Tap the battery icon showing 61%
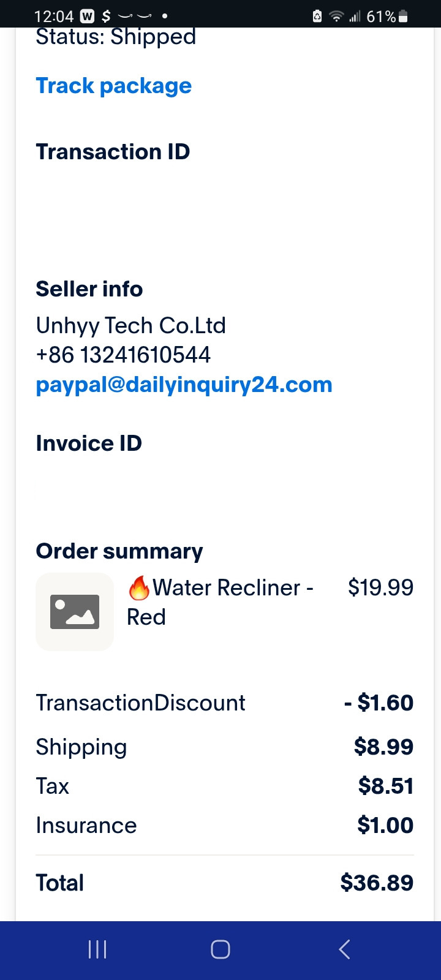This screenshot has width=441, height=980. (403, 17)
